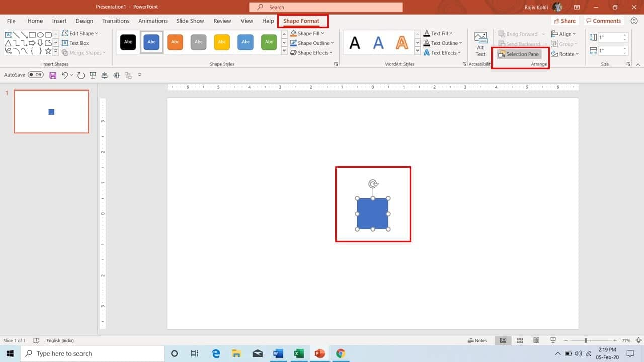
Task: Apply the black WordArt style A
Action: coord(355,43)
